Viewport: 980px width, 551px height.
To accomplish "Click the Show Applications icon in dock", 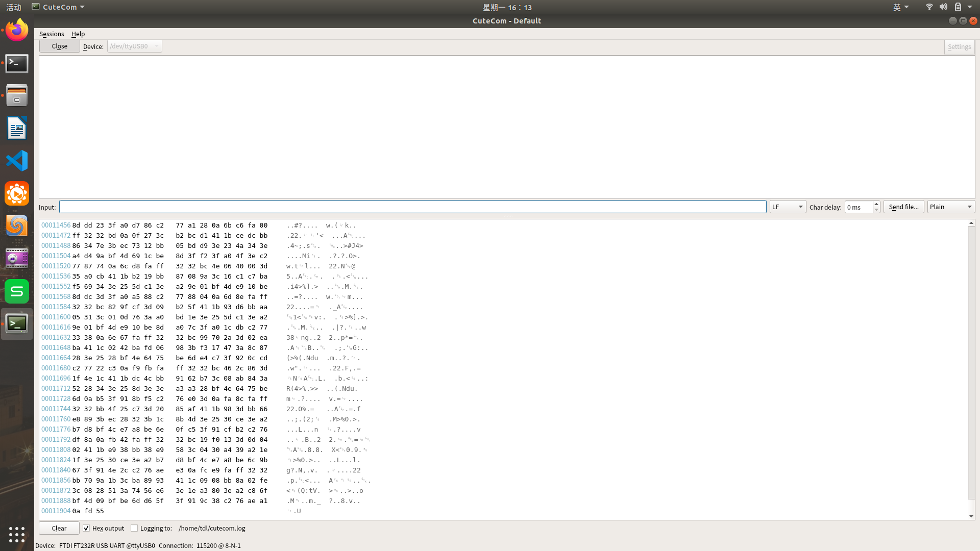I will pyautogui.click(x=17, y=535).
